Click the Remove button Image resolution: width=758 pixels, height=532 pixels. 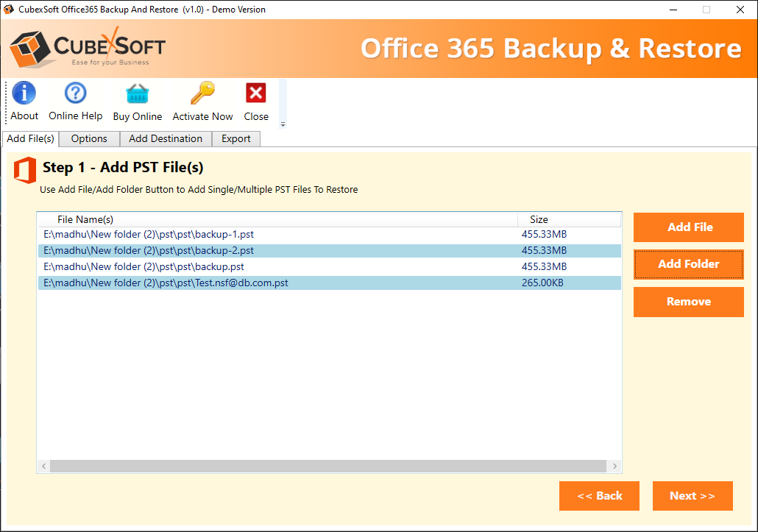coord(688,302)
